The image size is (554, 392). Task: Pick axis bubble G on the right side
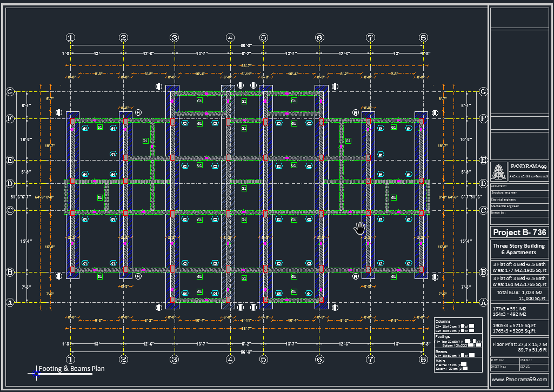pos(483,92)
